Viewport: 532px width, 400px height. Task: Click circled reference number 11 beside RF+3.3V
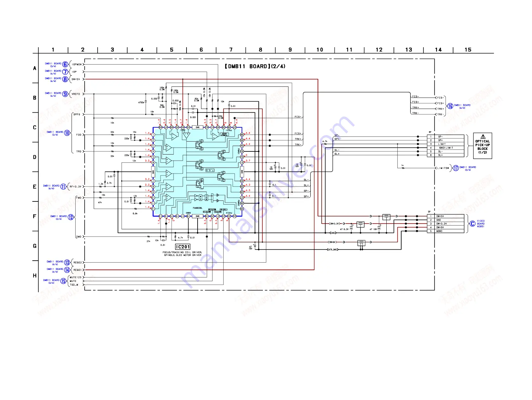pyautogui.click(x=63, y=187)
